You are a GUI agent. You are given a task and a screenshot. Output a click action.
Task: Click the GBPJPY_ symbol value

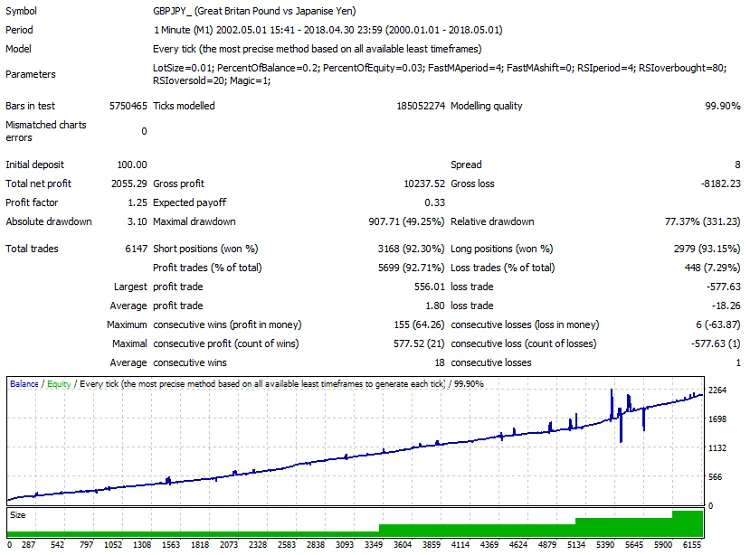[177, 11]
